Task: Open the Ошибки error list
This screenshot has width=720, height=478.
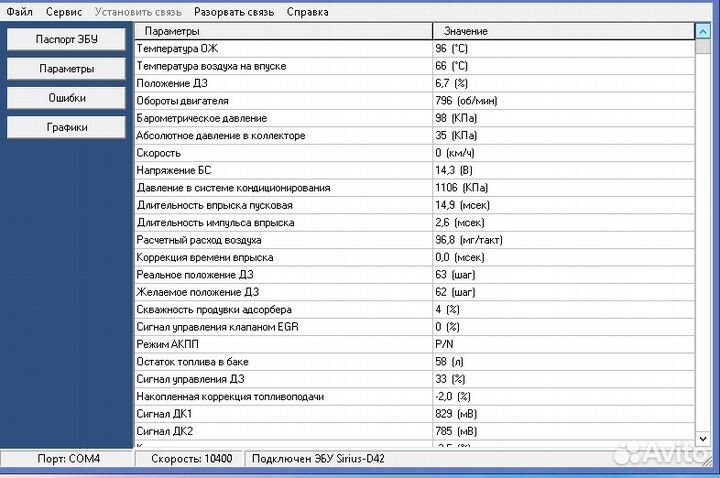Action: click(66, 98)
